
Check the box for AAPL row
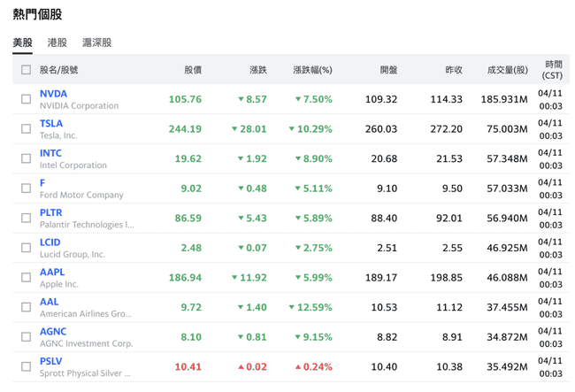[x=26, y=277]
